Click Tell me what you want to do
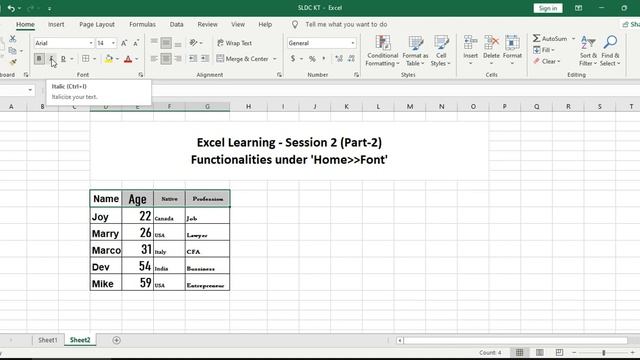This screenshot has height=360, width=640. [346, 24]
